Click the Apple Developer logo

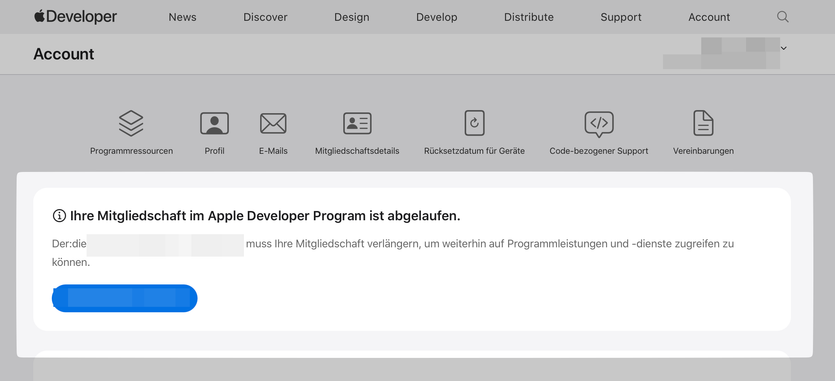point(75,17)
